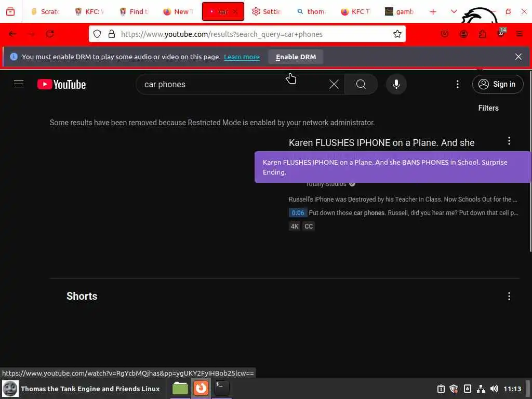Clear the YouTube search query

[334, 84]
